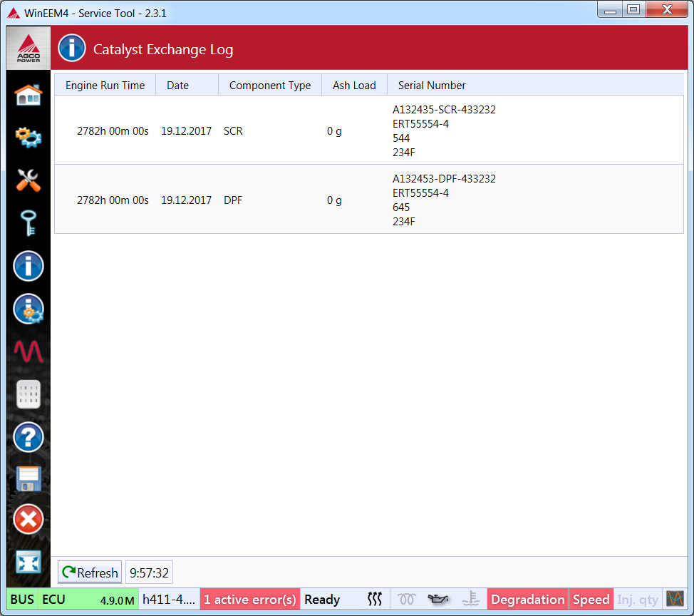Click the Home house icon in sidebar
Image resolution: width=694 pixels, height=616 pixels.
(x=29, y=95)
